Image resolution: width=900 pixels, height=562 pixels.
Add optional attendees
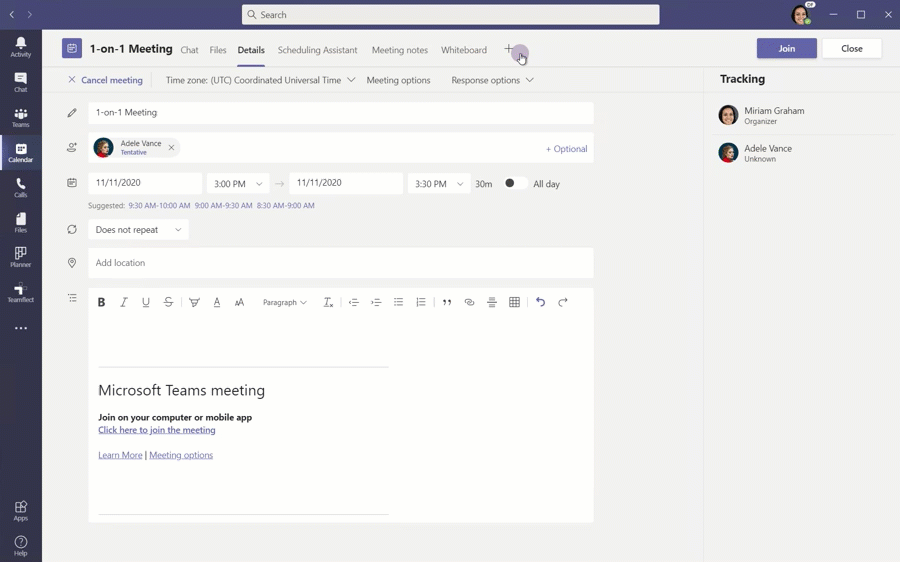click(x=567, y=149)
